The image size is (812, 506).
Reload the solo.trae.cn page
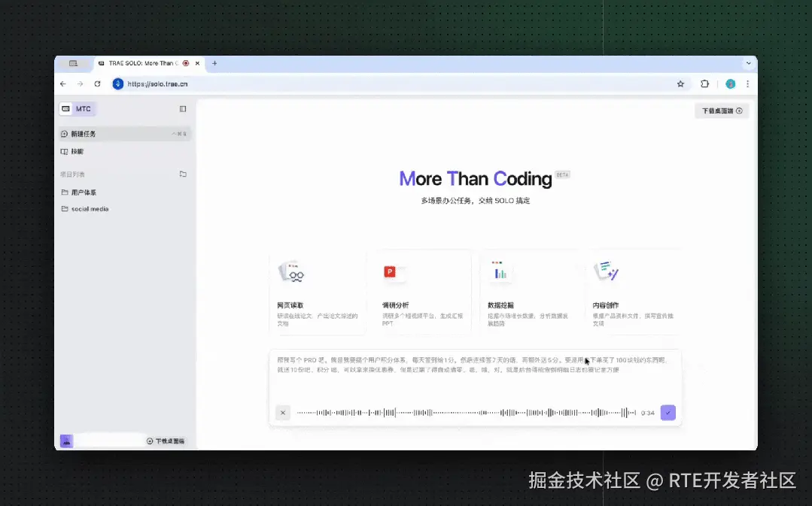97,83
